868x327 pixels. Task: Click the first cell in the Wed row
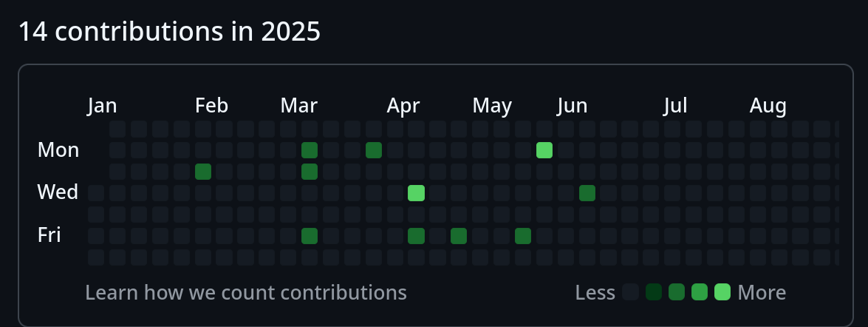click(x=96, y=193)
